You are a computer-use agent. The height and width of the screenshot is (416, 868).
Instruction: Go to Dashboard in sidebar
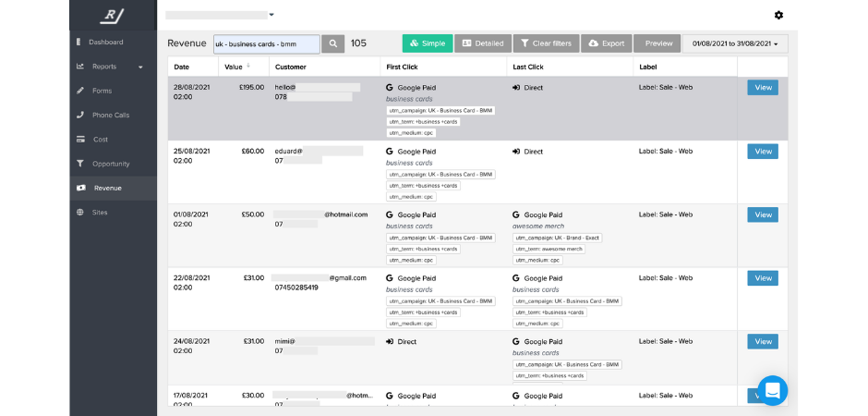point(106,42)
